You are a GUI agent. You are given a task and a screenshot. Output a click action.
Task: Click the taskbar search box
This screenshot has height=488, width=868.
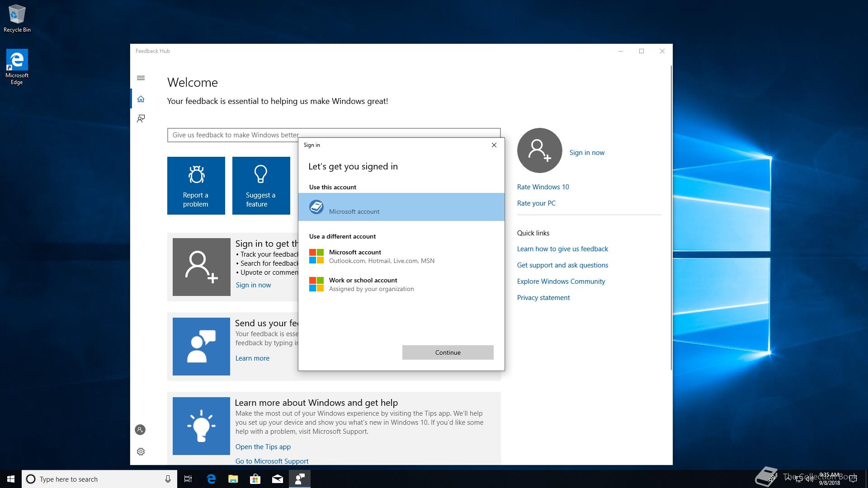click(99, 479)
